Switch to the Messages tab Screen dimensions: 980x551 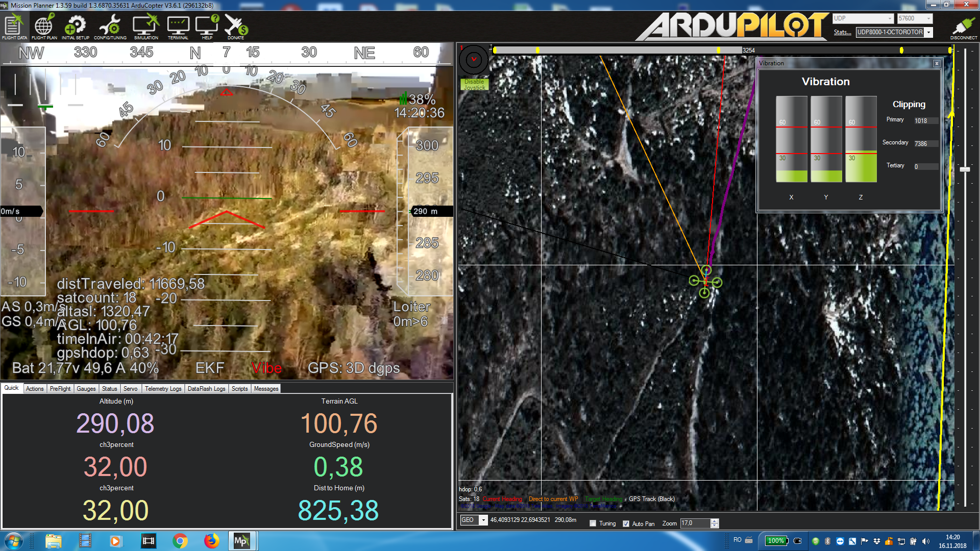click(x=266, y=389)
